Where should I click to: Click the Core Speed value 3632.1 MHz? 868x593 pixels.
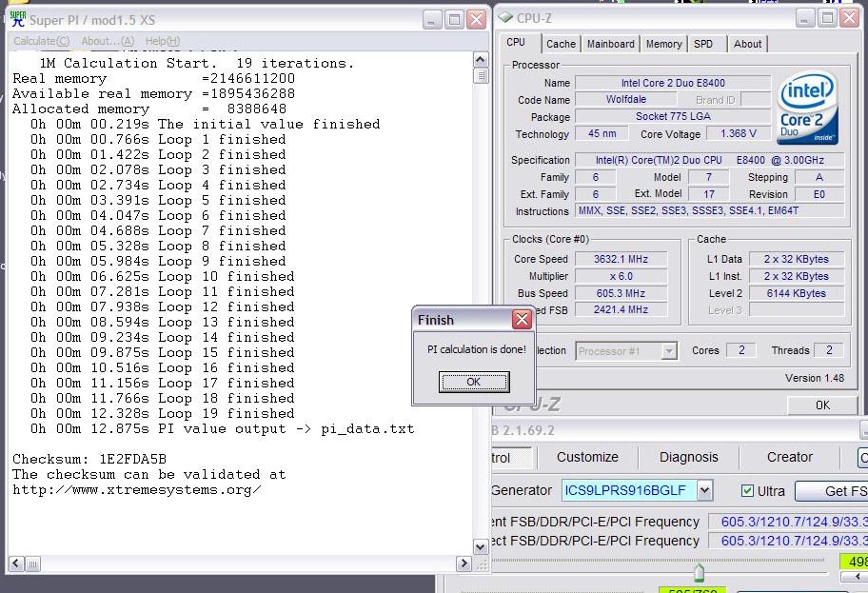[621, 259]
